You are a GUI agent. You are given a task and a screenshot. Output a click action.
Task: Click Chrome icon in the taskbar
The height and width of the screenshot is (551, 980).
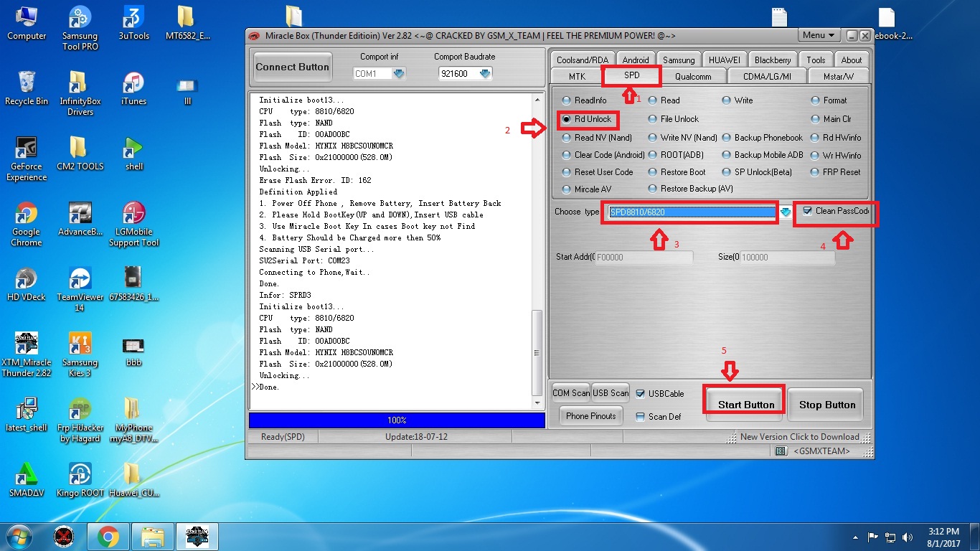108,537
